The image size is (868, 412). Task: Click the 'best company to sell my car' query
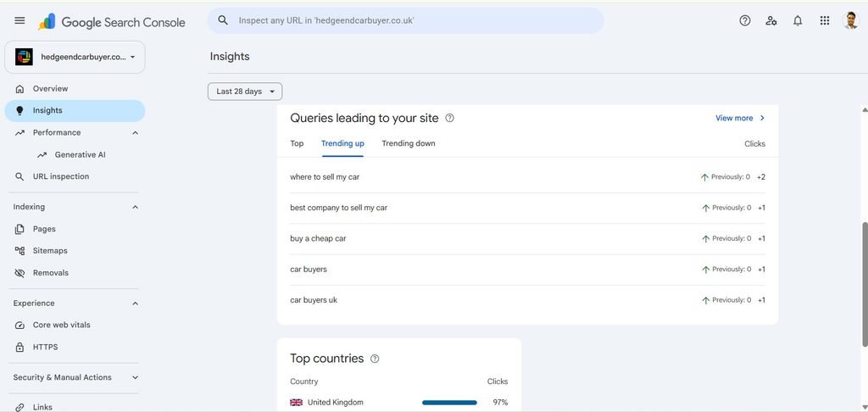(x=339, y=208)
